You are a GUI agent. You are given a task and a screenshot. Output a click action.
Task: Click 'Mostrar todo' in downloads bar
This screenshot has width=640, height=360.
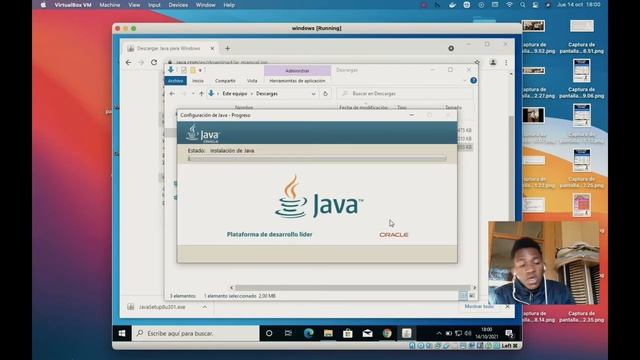tap(479, 306)
